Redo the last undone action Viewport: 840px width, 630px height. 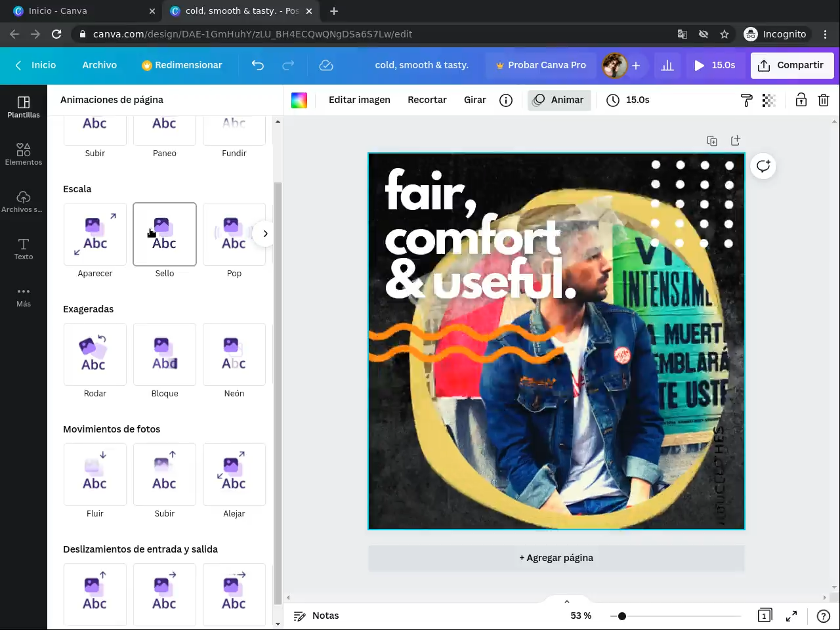click(x=288, y=65)
